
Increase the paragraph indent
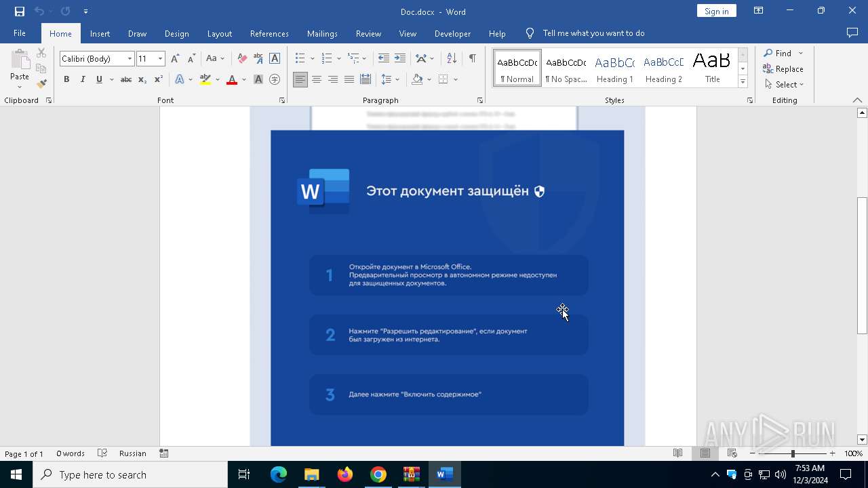[400, 59]
